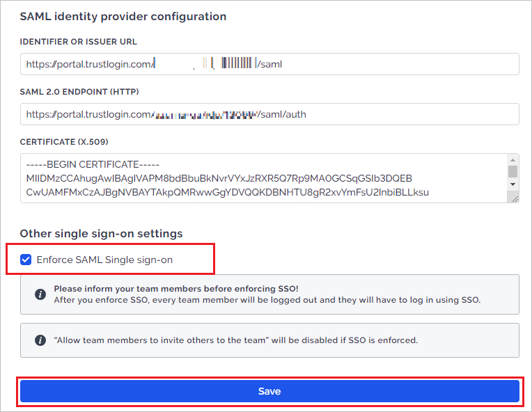The height and width of the screenshot is (412, 532).
Task: Click the certificate scrollbar up arrow
Action: pyautogui.click(x=513, y=159)
